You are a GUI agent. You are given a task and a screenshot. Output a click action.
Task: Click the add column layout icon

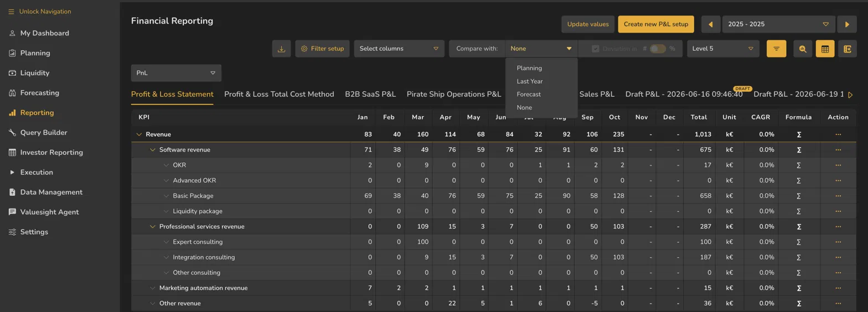(x=847, y=49)
